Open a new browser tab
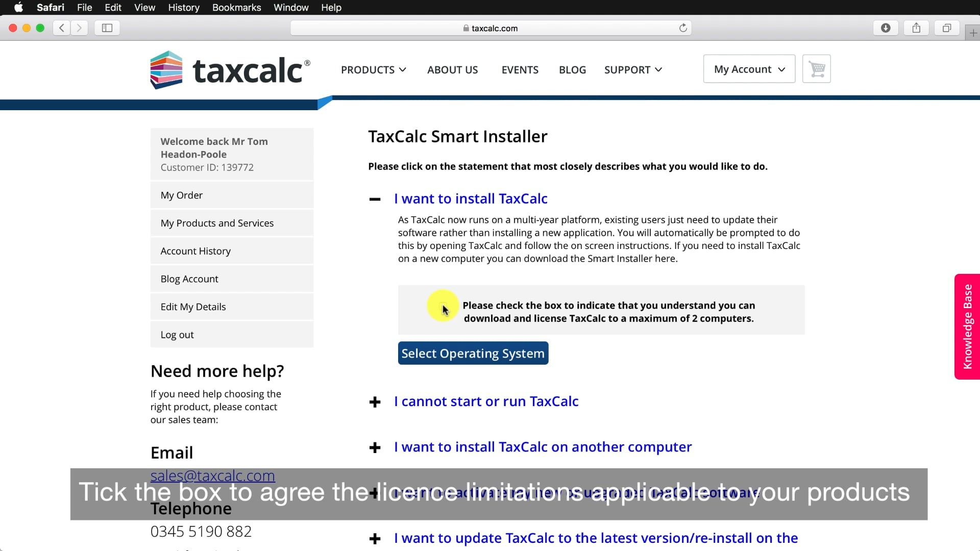Image resolution: width=980 pixels, height=551 pixels. click(973, 32)
